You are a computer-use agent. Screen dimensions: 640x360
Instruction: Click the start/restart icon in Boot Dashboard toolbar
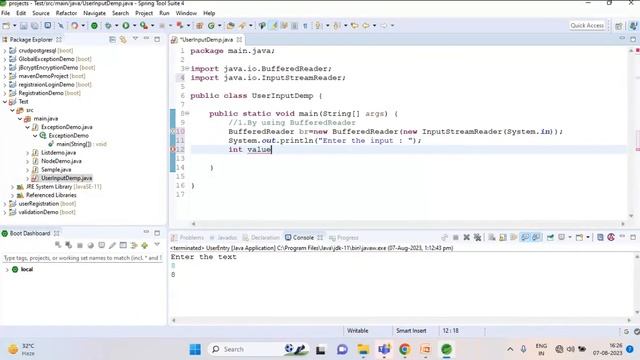(x=58, y=245)
